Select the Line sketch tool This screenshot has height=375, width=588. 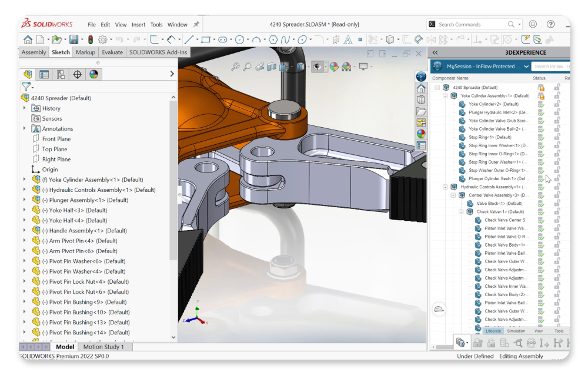tap(189, 39)
